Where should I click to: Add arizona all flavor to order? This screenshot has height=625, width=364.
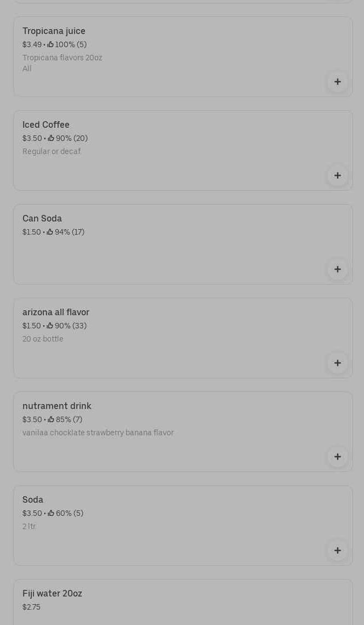click(x=337, y=363)
